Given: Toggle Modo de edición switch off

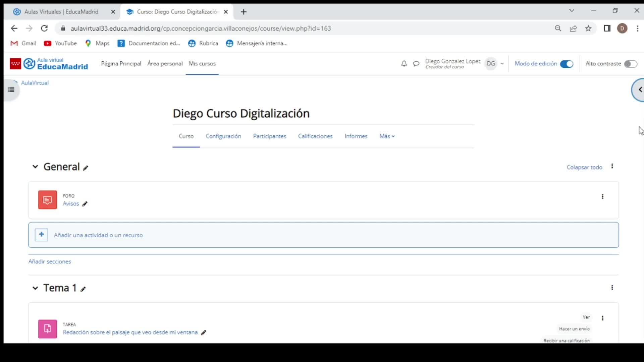Looking at the screenshot, I should click(x=567, y=64).
